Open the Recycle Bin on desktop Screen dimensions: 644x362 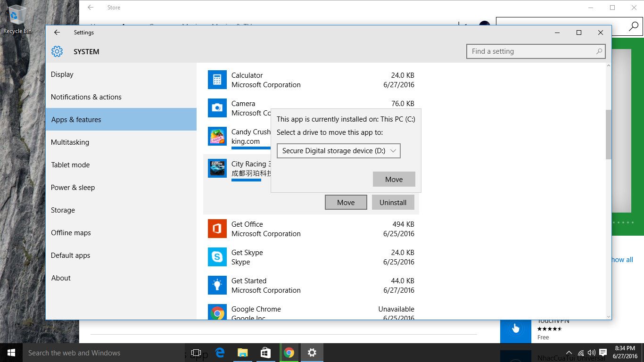coord(17,19)
